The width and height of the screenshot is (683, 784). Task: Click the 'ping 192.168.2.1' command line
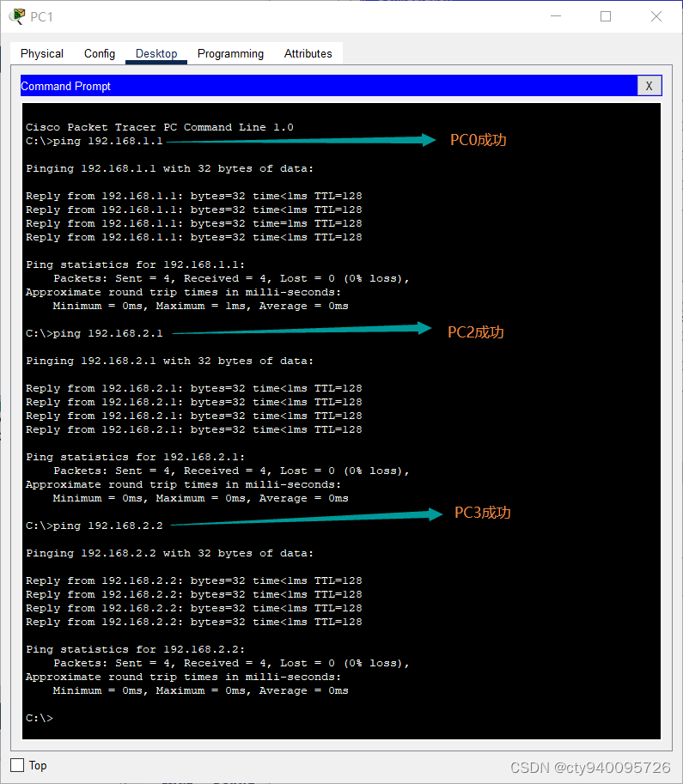click(x=95, y=333)
